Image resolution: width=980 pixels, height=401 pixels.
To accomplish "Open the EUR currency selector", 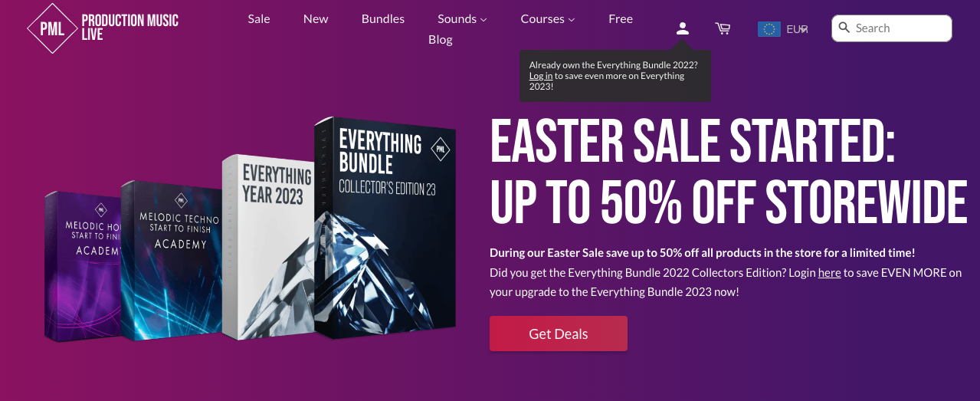I will point(797,29).
